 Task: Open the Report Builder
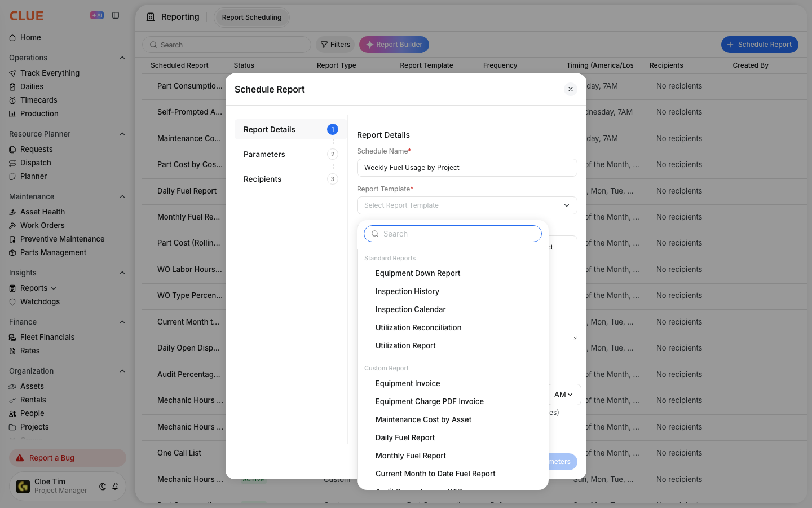(x=394, y=45)
